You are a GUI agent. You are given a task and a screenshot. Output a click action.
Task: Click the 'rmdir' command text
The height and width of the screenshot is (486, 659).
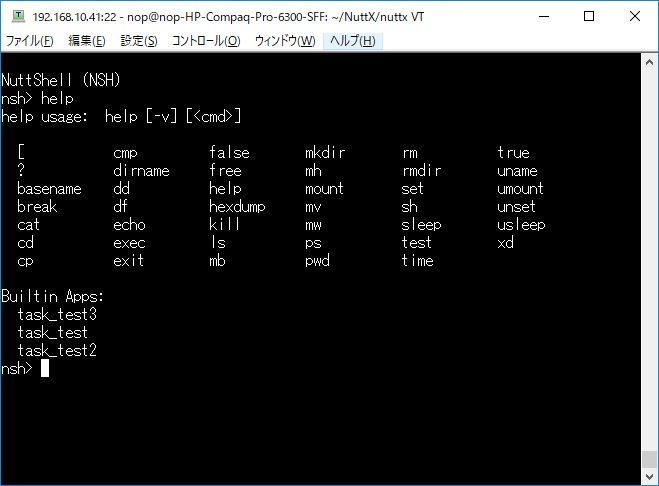click(x=422, y=171)
